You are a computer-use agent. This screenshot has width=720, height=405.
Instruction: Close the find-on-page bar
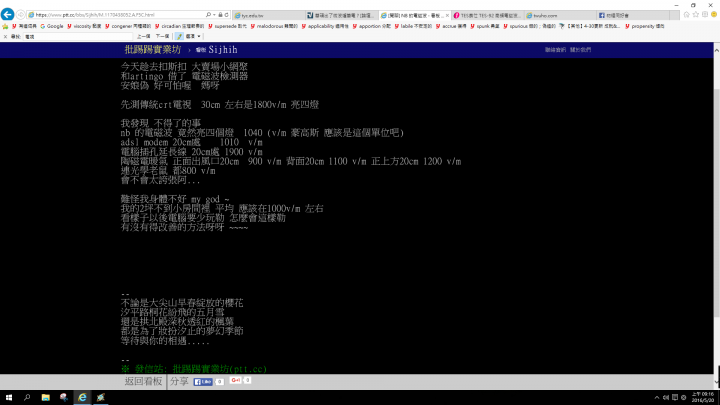5,36
